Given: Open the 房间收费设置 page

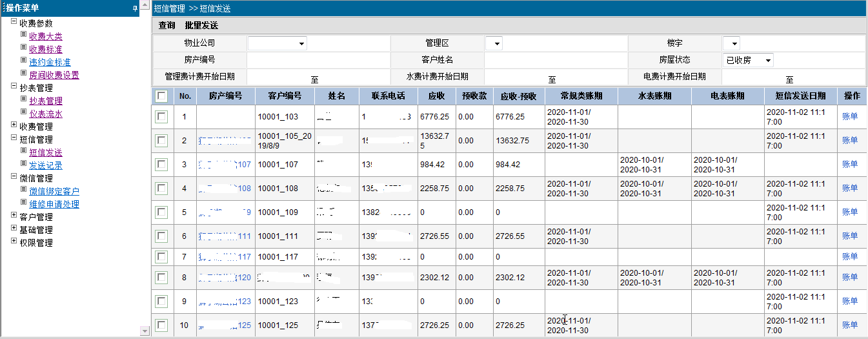Looking at the screenshot, I should pos(54,75).
